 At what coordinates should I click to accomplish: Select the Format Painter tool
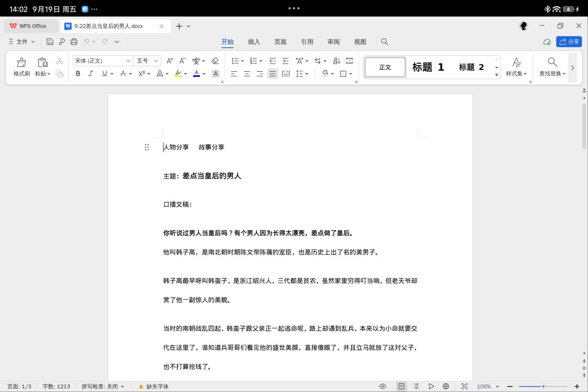point(22,66)
